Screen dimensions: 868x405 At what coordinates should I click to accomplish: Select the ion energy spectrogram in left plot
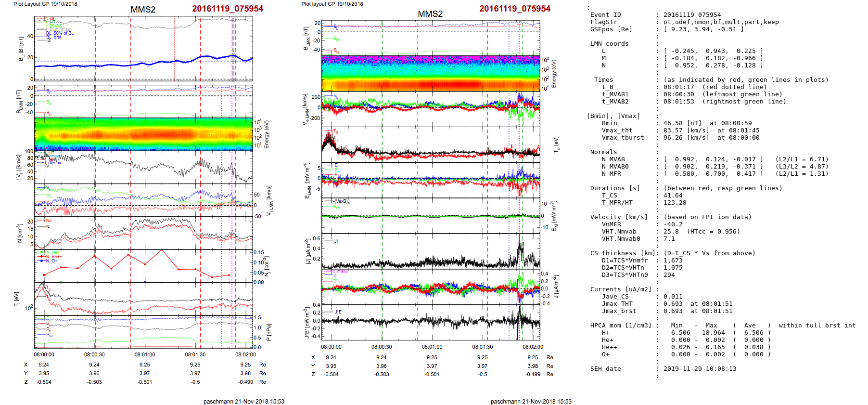coord(143,134)
